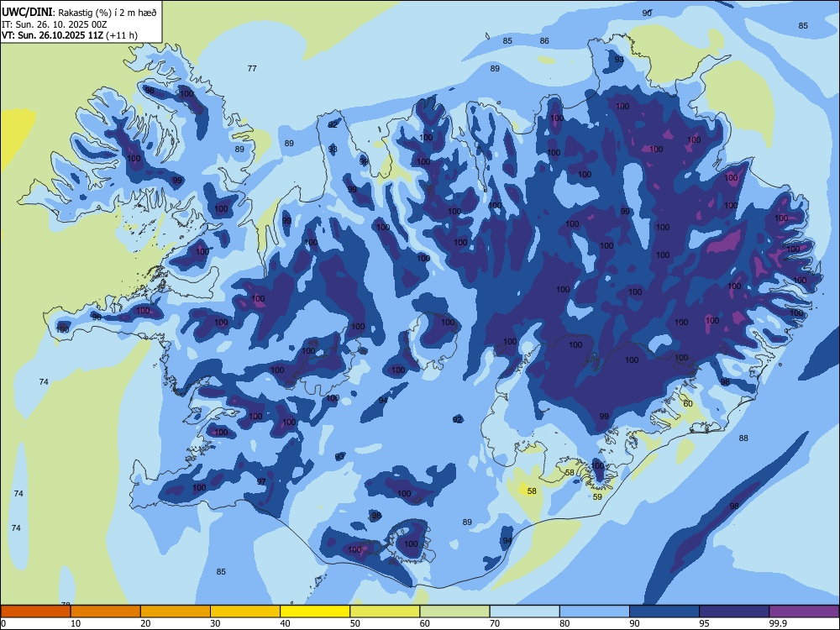The height and width of the screenshot is (630, 840).
Task: Select the "IT: Sun. 26. 10. 2025 00Z" line
Action: click(x=54, y=24)
